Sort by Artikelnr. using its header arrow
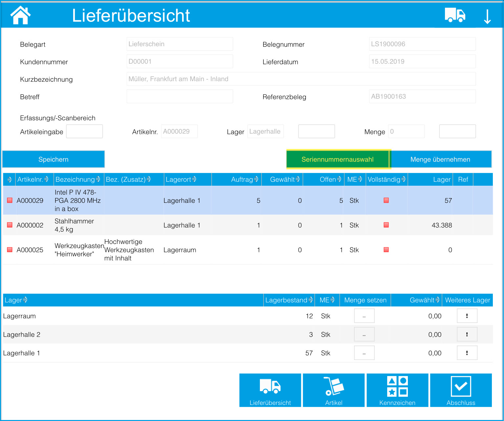 [x=46, y=179]
